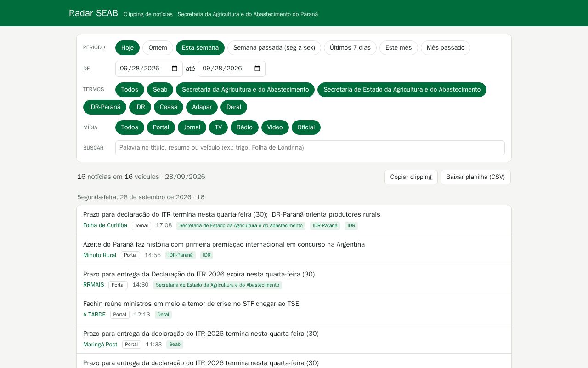Toggle the Oficial media filter

[306, 127]
